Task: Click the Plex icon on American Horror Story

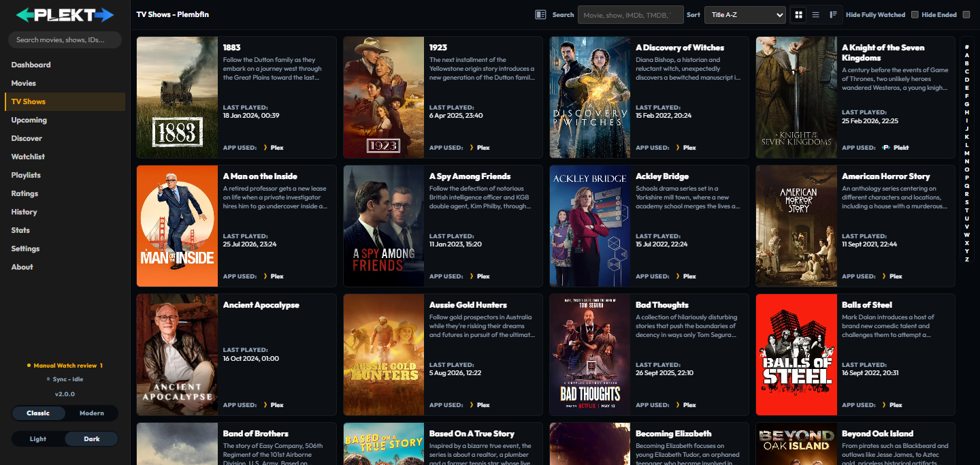Action: 885,276
